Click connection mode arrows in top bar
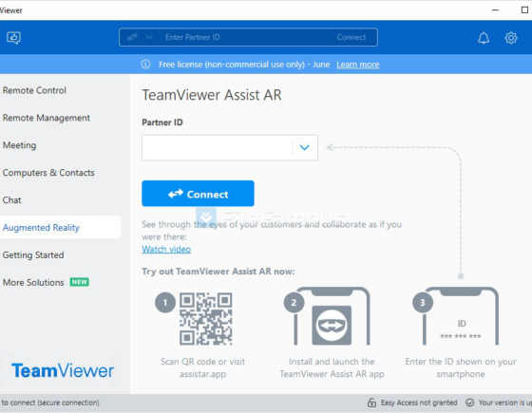The height and width of the screenshot is (413, 532). (132, 37)
